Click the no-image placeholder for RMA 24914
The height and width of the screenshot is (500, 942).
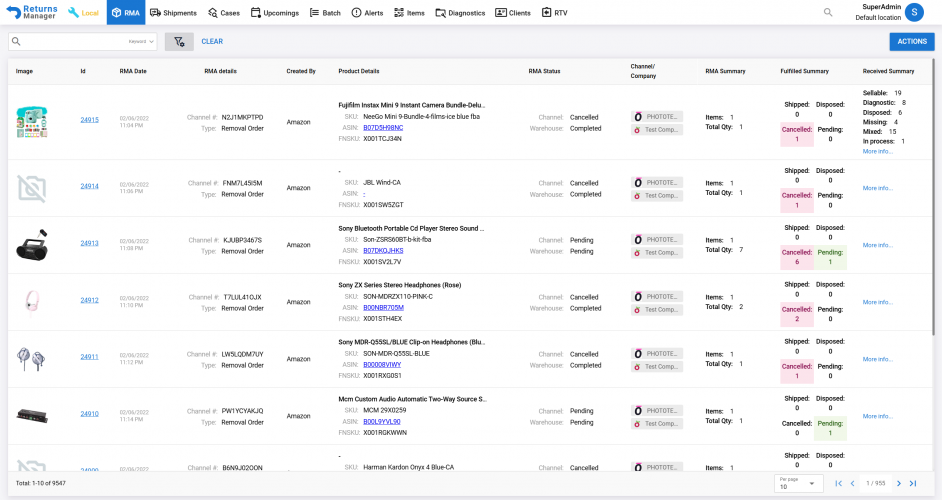click(x=32, y=189)
